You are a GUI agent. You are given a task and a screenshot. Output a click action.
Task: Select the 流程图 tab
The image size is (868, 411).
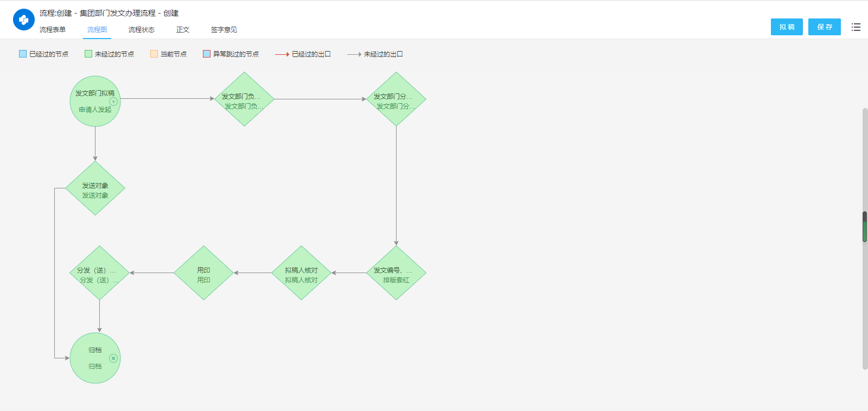click(97, 30)
